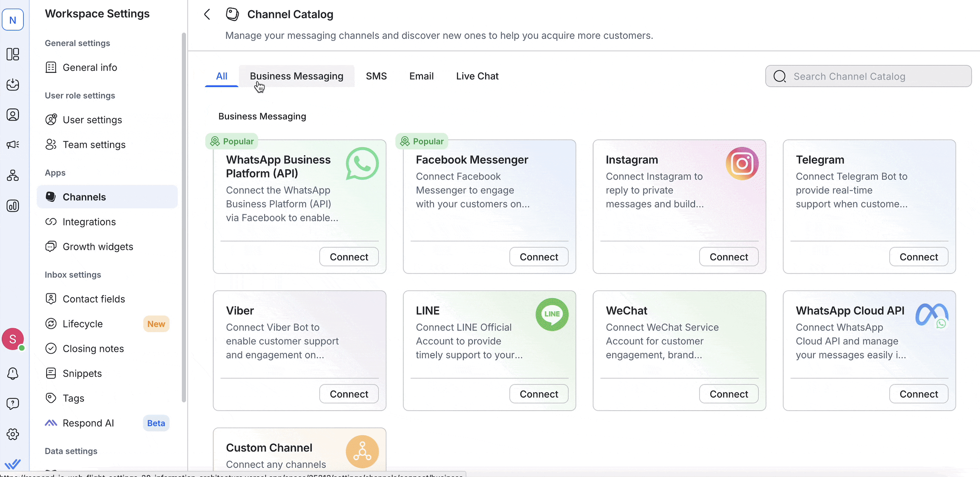The image size is (980, 477).
Task: Open the Dashboard module icon
Action: pyautogui.click(x=13, y=54)
